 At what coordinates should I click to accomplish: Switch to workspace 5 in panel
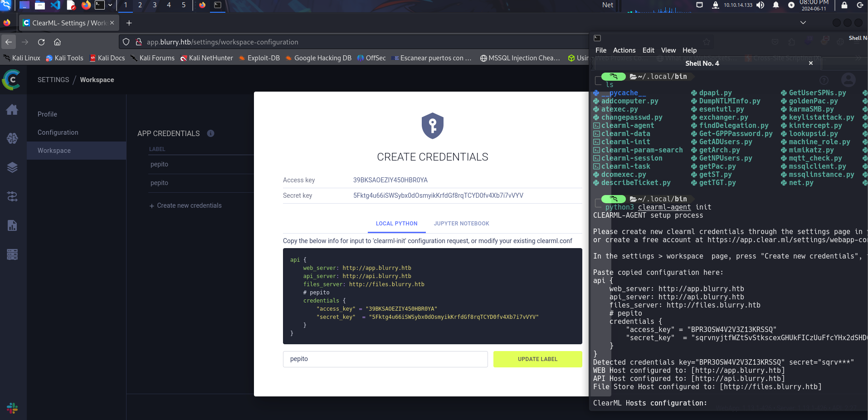184,5
